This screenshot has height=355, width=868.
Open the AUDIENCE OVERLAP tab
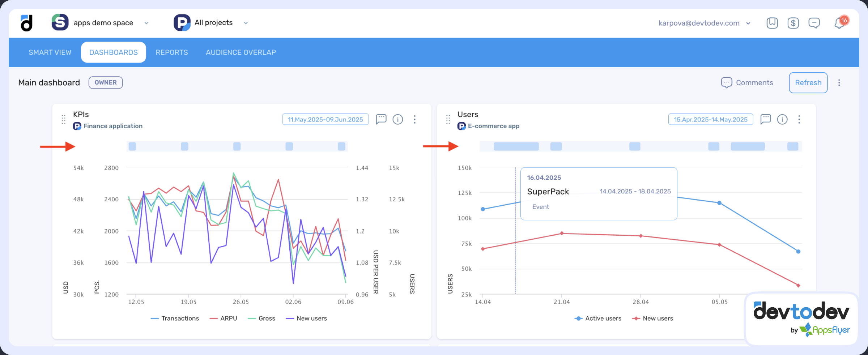(241, 52)
